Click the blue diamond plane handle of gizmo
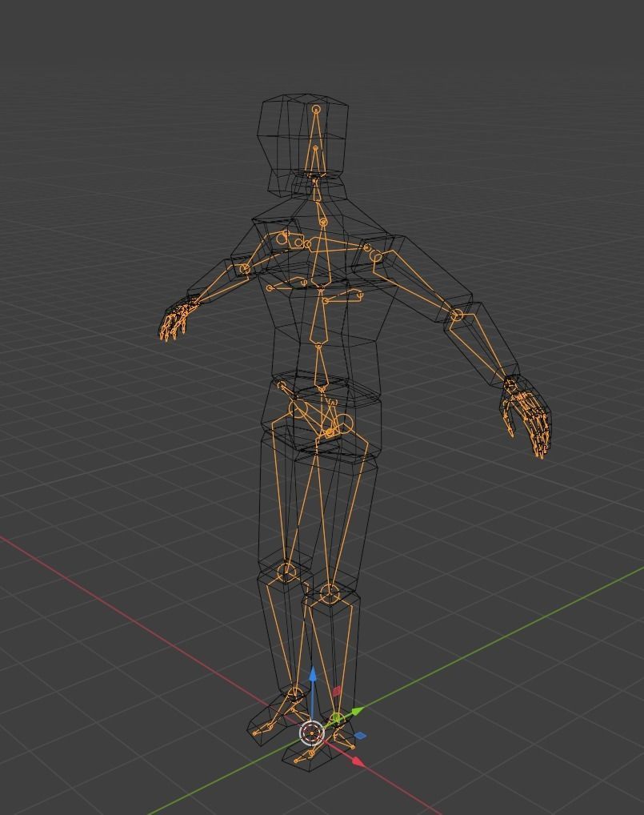The image size is (644, 815). 360,736
